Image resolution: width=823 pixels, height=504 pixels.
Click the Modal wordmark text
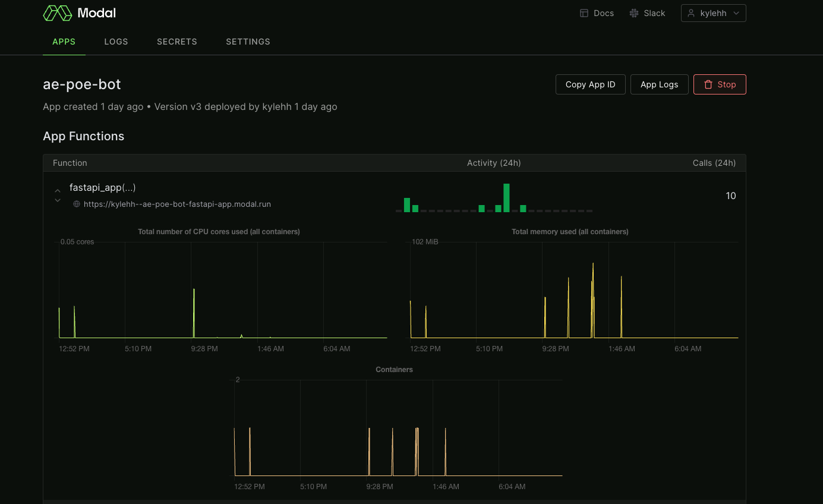click(x=97, y=13)
